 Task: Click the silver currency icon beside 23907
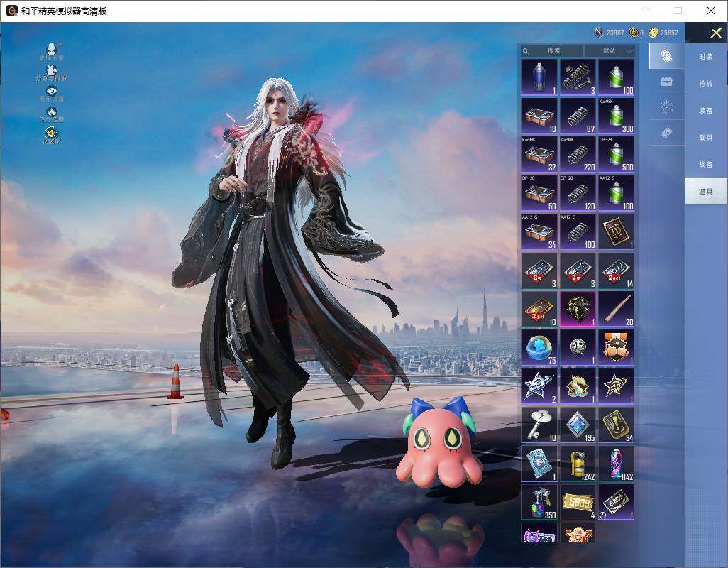click(599, 33)
